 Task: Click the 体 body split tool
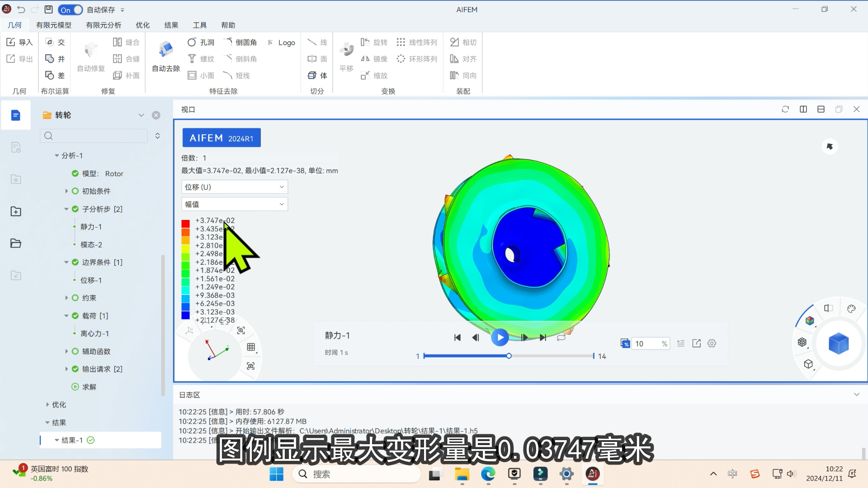coord(317,75)
